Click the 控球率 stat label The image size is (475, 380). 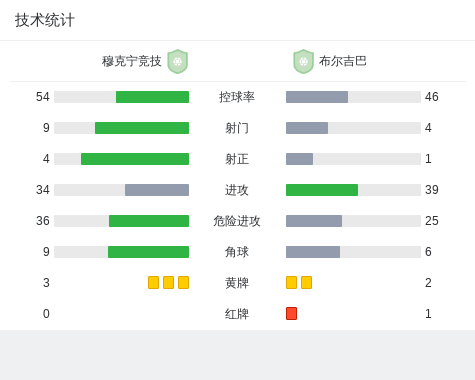pyautogui.click(x=237, y=97)
